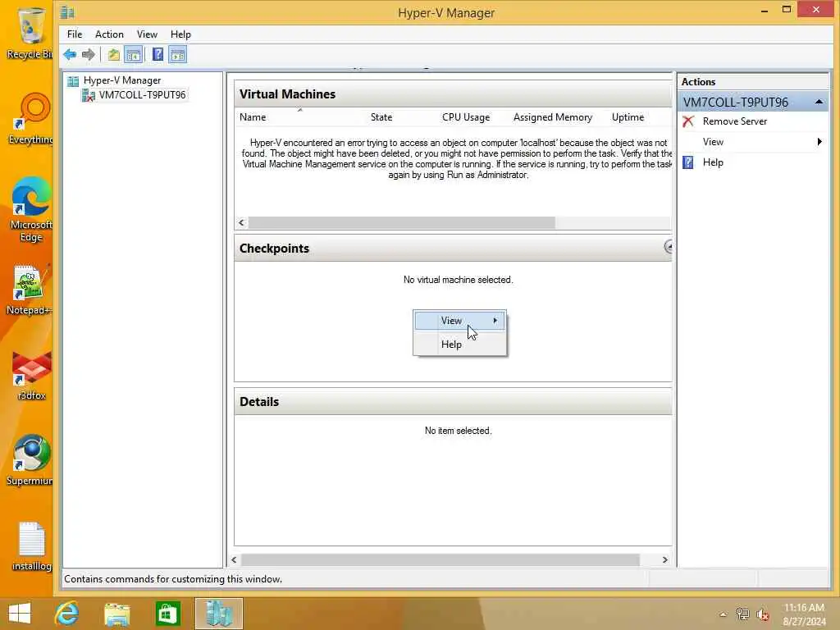This screenshot has height=630, width=840.
Task: Click the Up one level folder icon
Action: (113, 55)
